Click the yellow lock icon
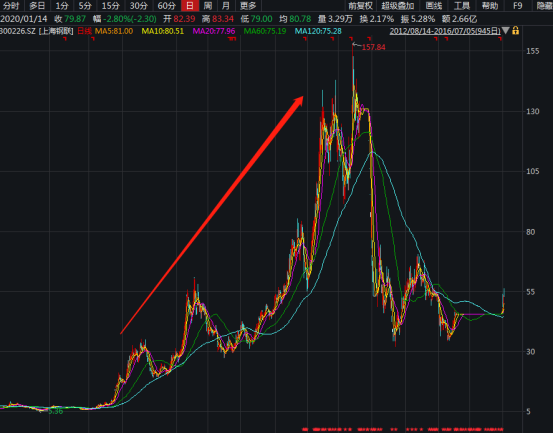554x434 pixels. click(515, 31)
